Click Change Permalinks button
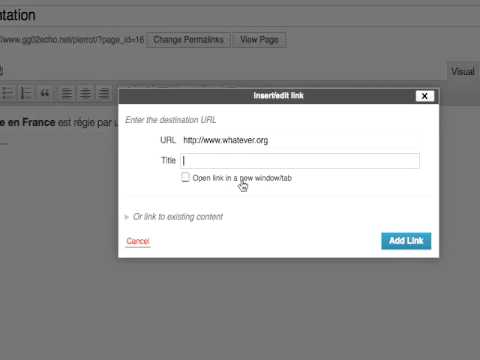480x360 pixels. [x=188, y=40]
